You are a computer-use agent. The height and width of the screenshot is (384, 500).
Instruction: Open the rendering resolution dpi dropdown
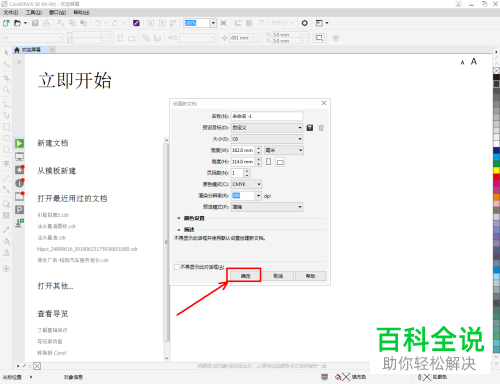[258, 196]
